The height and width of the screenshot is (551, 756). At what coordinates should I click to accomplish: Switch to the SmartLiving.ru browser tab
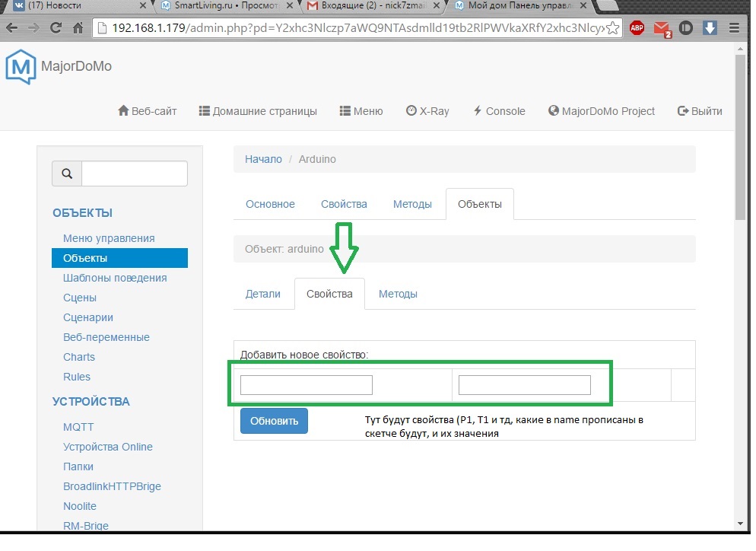pos(226,5)
